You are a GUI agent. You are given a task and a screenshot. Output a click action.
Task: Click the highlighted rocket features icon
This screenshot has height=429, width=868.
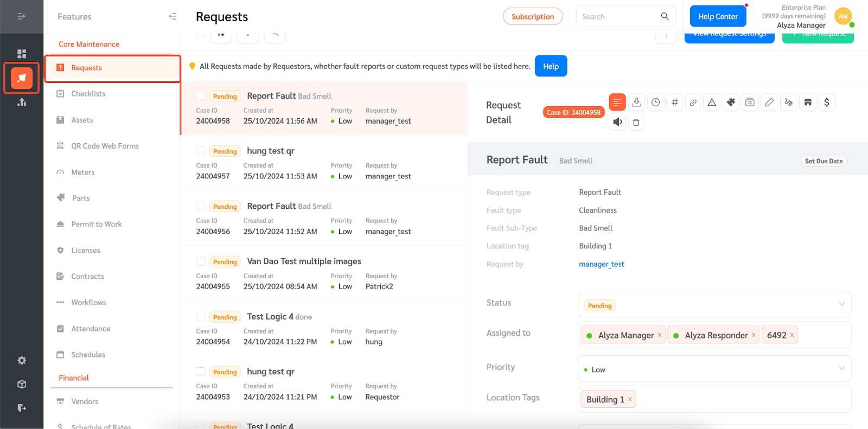[22, 78]
